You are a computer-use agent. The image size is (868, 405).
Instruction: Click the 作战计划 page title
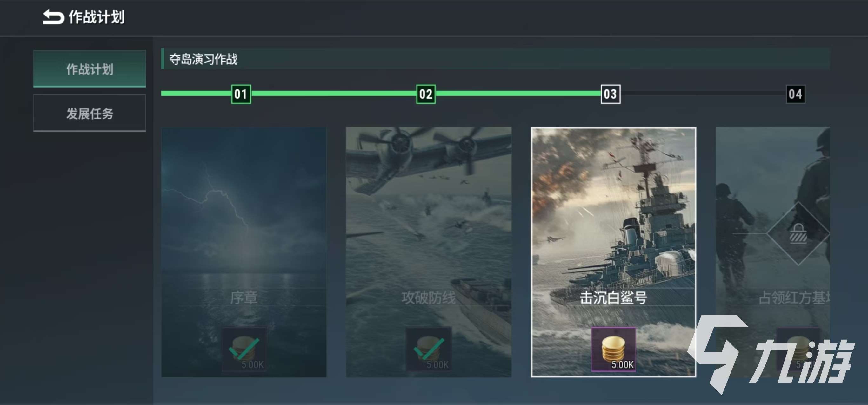(x=97, y=17)
